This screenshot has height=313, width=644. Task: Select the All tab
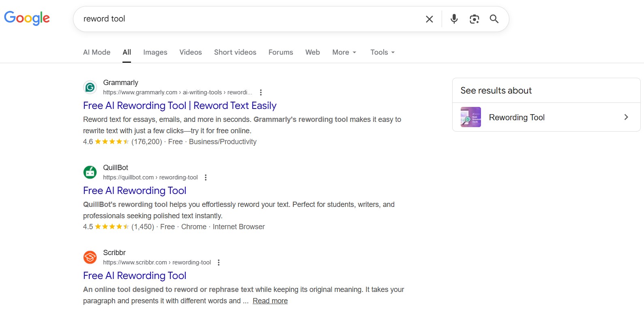127,52
